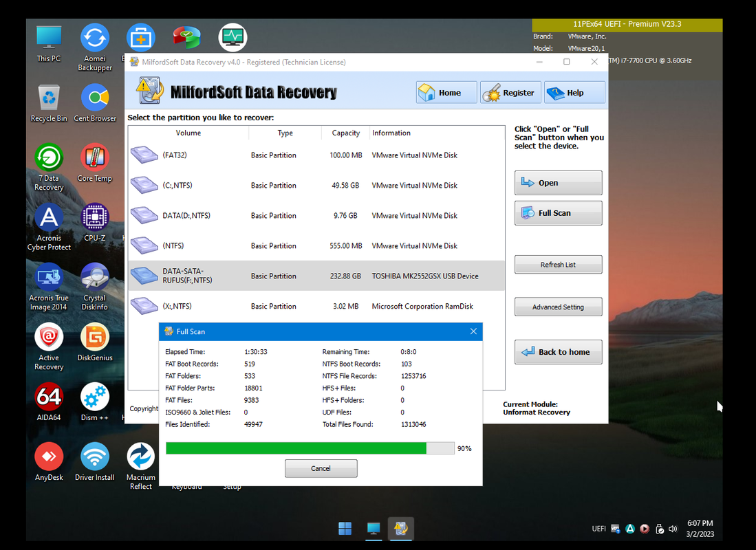
Task: Launch CPU-Z desktop icon
Action: [x=94, y=223]
